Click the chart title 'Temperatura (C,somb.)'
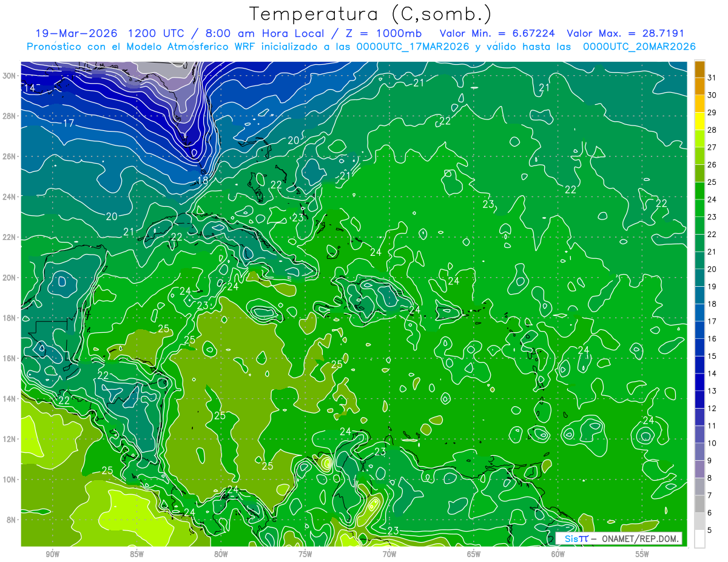This screenshot has width=728, height=562. pos(370,13)
